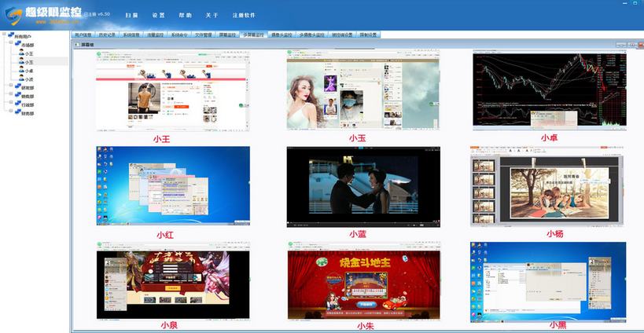Image resolution: width=644 pixels, height=333 pixels.
Task: Select the 多屏幕监控 tab
Action: (253, 35)
